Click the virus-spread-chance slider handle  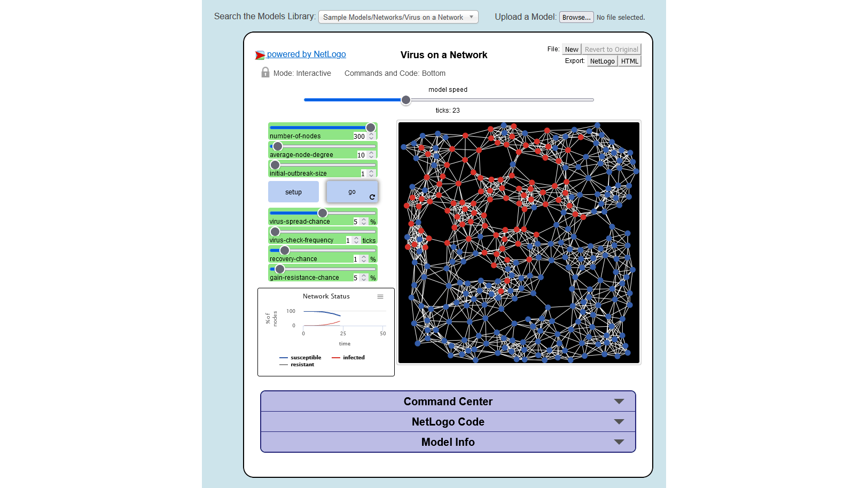pyautogui.click(x=323, y=213)
